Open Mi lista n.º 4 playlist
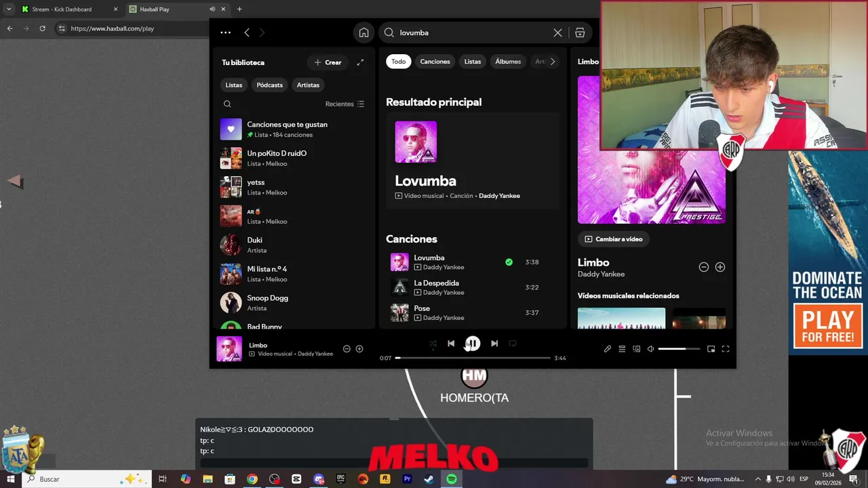Viewport: 868px width, 488px height. (x=294, y=274)
